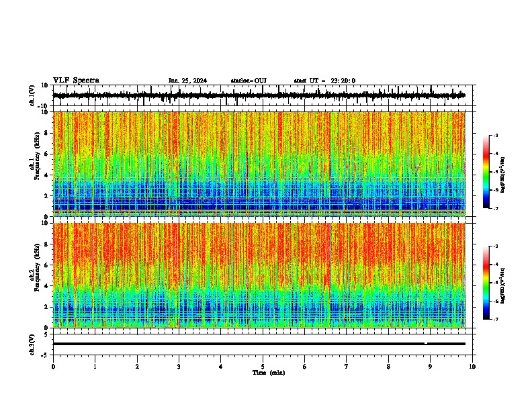
Task: Click the '5' tick on time axis
Action: (263, 367)
